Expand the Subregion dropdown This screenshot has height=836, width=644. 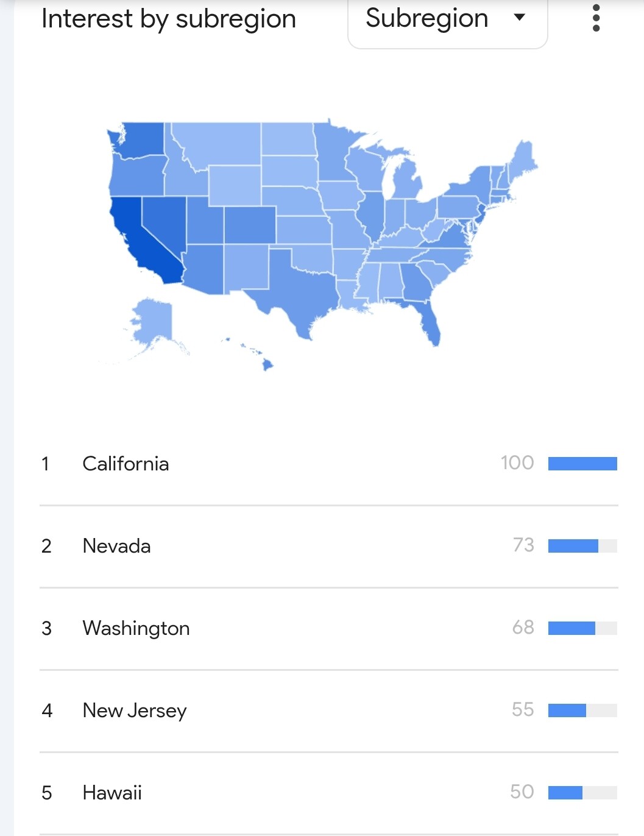[448, 21]
